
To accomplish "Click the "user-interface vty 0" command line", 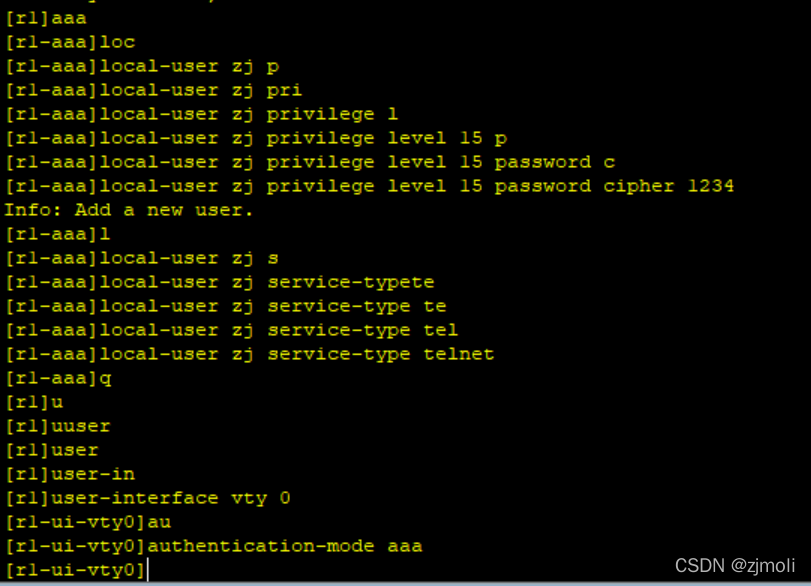I will (x=148, y=498).
